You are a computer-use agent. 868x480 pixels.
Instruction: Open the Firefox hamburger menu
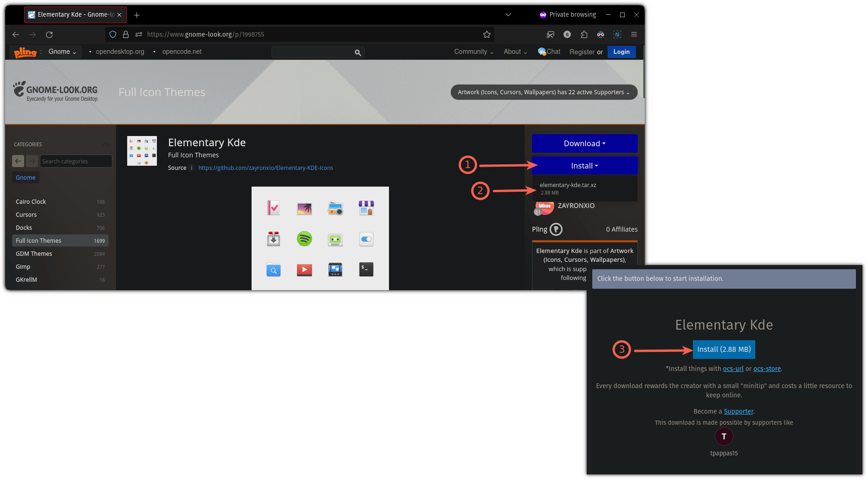pyautogui.click(x=634, y=34)
